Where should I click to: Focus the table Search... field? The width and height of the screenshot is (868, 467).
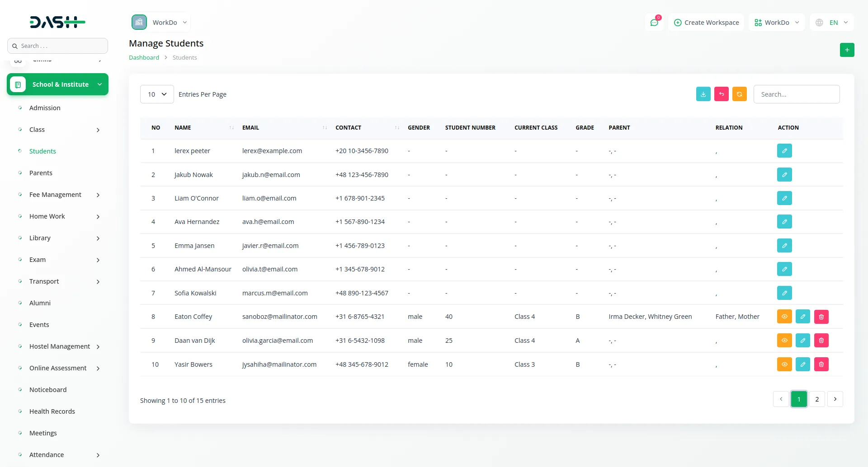click(797, 94)
